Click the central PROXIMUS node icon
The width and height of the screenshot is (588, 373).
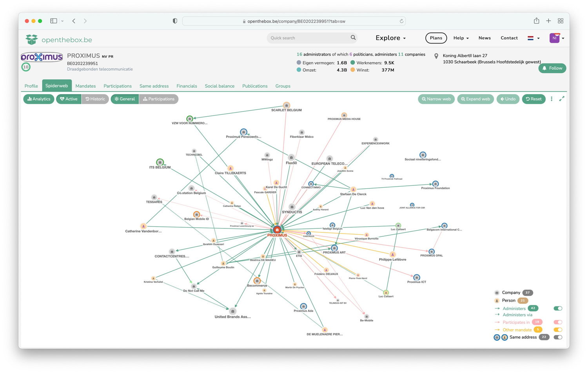pos(277,230)
